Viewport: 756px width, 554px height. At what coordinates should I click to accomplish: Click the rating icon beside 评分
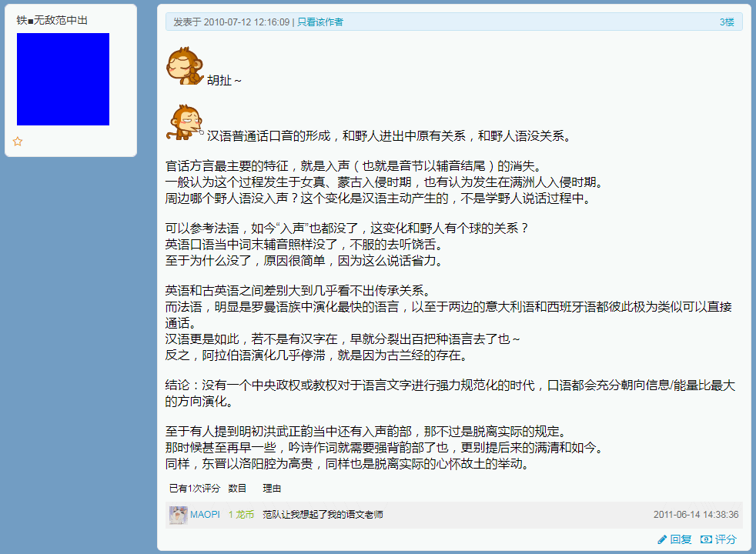click(706, 539)
